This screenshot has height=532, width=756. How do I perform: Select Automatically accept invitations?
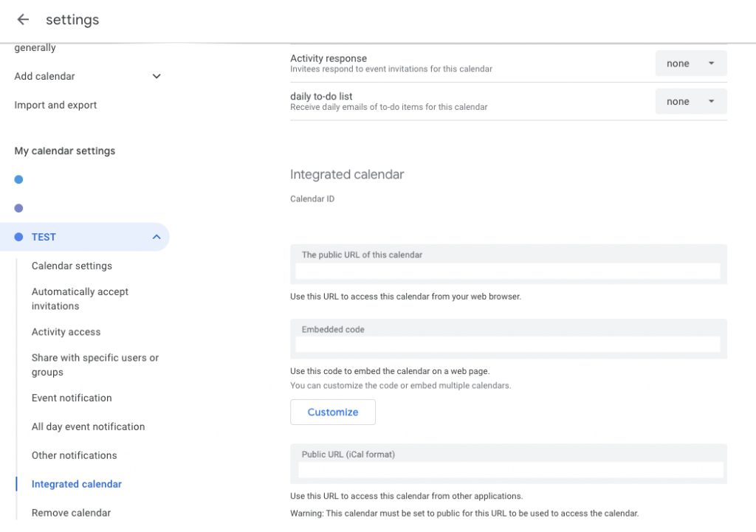80,299
